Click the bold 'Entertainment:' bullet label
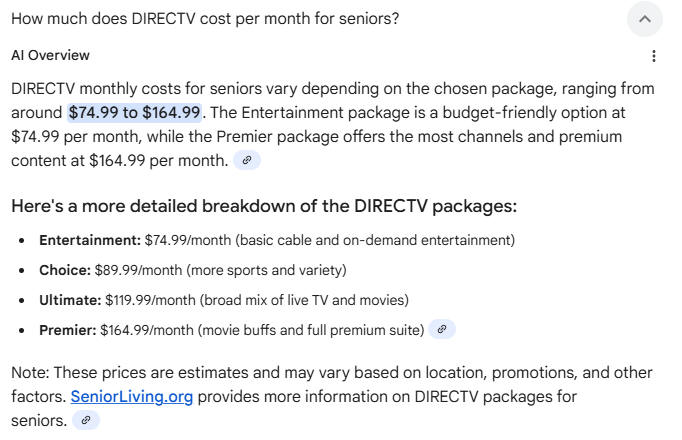This screenshot has height=440, width=682. [x=90, y=240]
